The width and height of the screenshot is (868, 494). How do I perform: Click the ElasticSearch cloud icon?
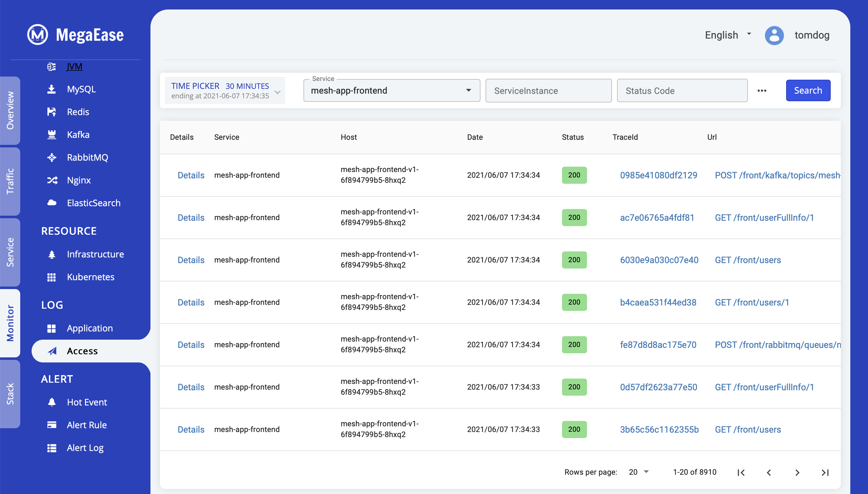(52, 203)
